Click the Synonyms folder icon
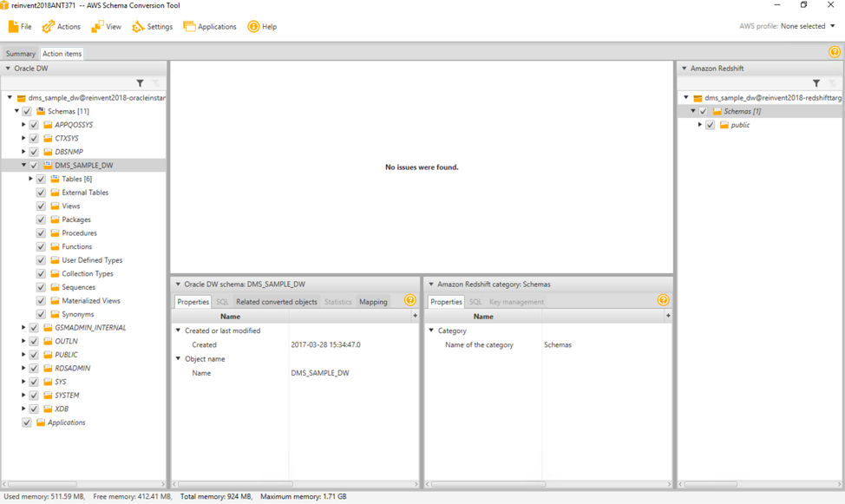 click(x=55, y=314)
